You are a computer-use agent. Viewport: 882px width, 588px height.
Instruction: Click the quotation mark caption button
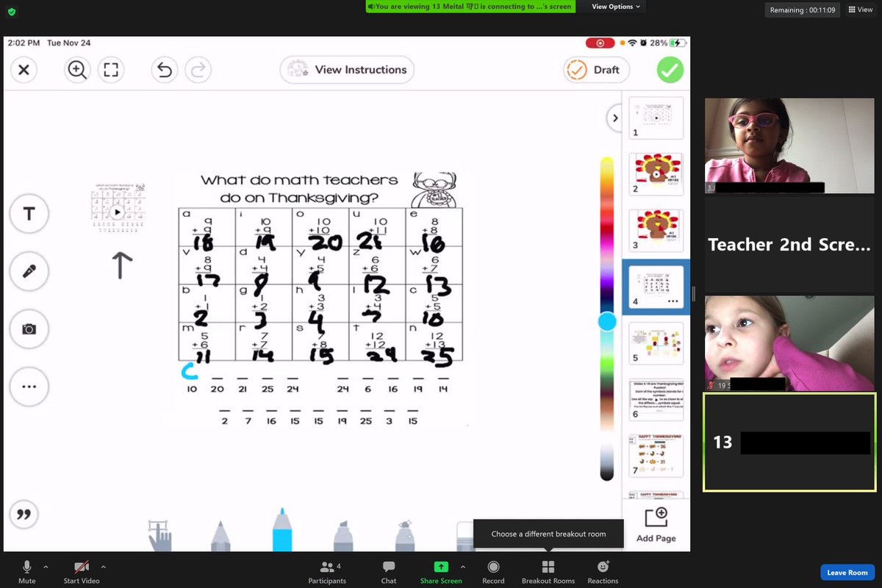point(24,514)
